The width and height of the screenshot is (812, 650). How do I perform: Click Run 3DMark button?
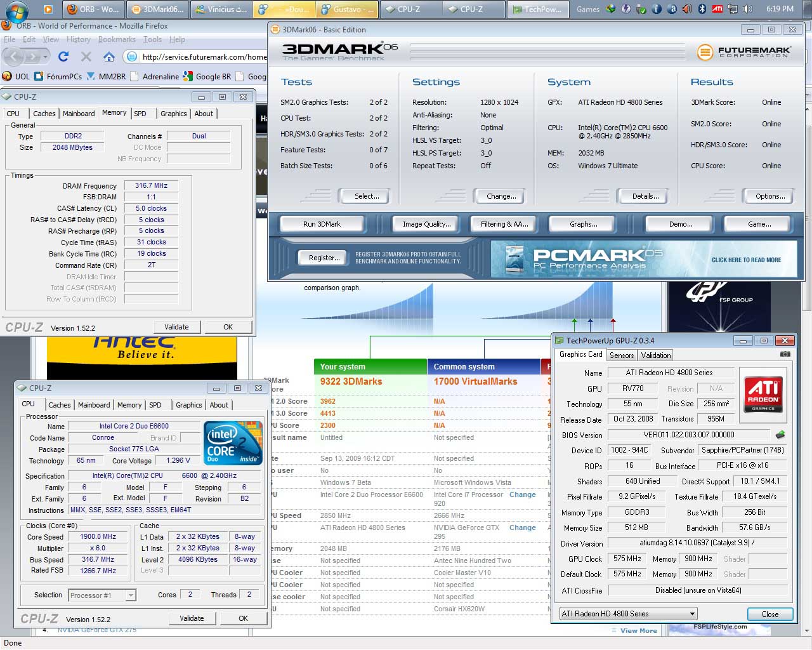(322, 224)
